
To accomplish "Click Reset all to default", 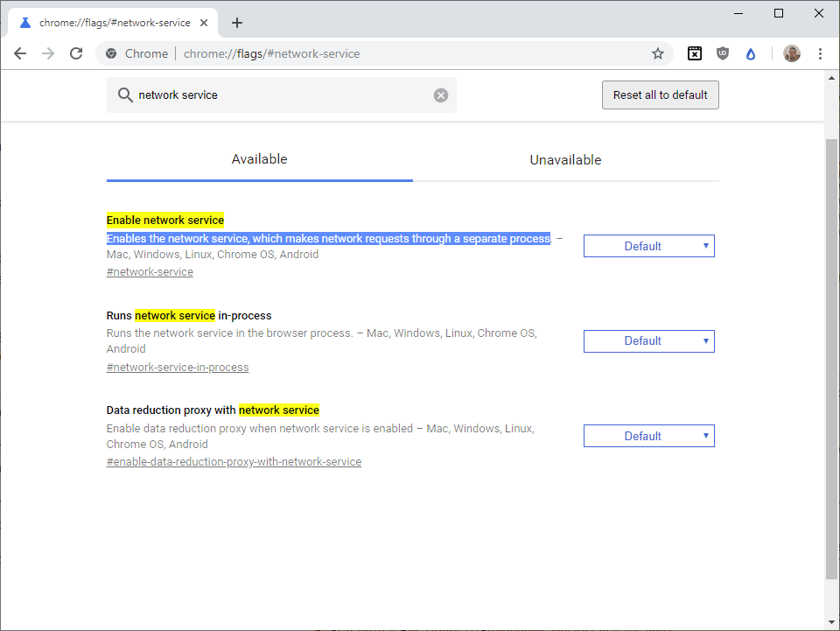I will tap(660, 95).
